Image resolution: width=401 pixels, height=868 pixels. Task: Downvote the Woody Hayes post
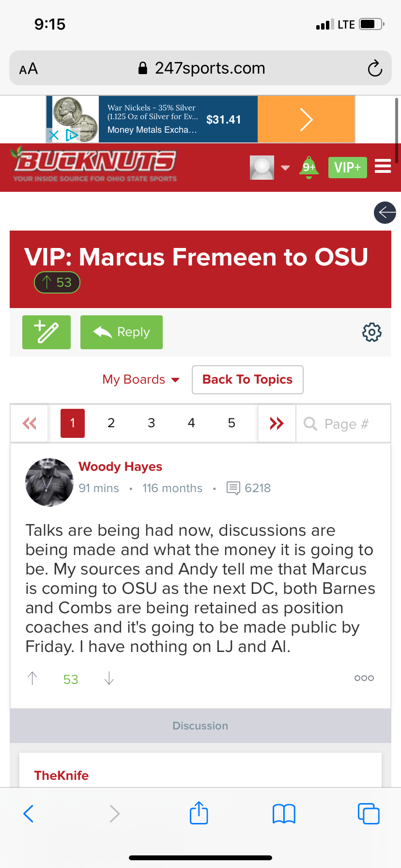coord(109,679)
